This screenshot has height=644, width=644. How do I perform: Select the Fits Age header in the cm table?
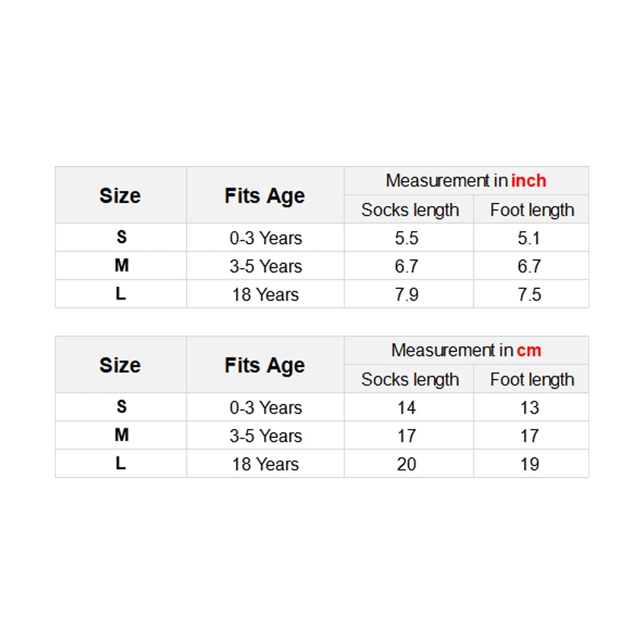[x=265, y=365]
